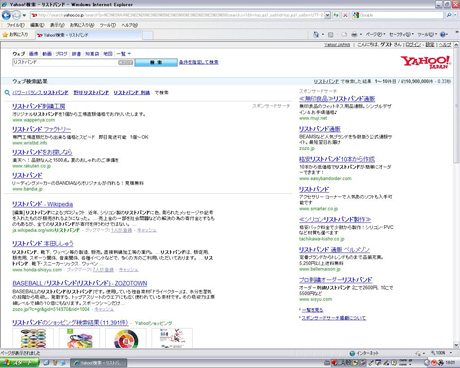
Task: Open the BASEBALL ZOZOTOWN result link
Action: tap(80, 283)
